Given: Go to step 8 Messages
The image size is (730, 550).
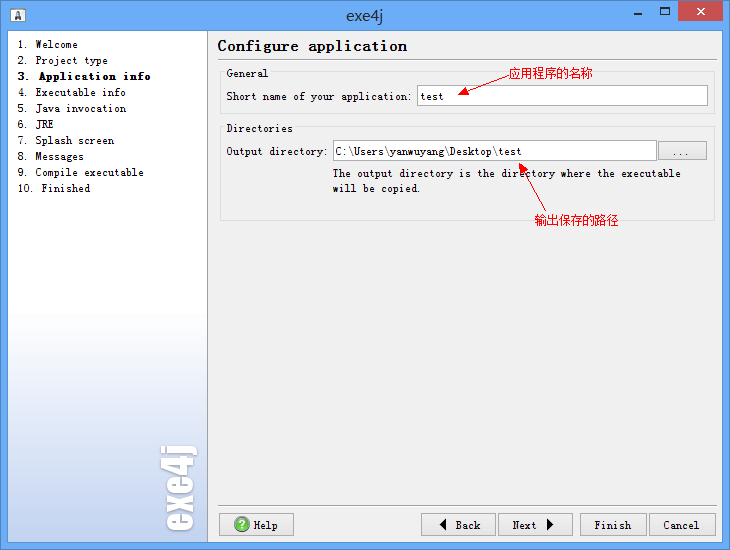Looking at the screenshot, I should point(51,156).
